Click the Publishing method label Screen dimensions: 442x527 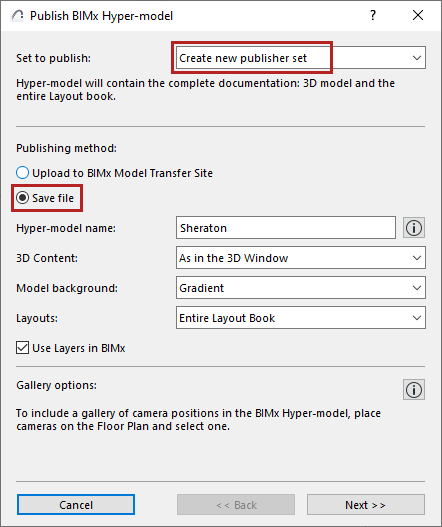[67, 148]
